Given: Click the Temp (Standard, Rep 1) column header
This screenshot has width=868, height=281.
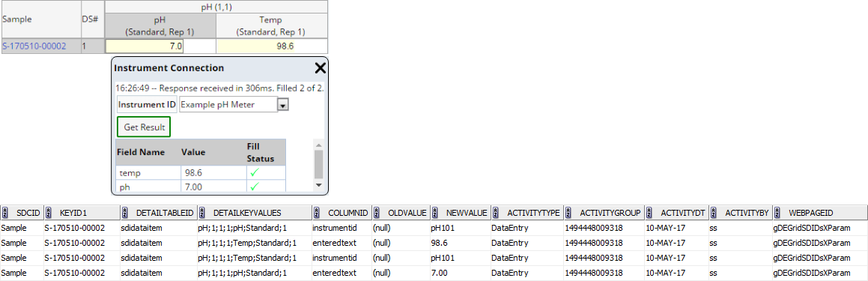Looking at the screenshot, I should [271, 26].
